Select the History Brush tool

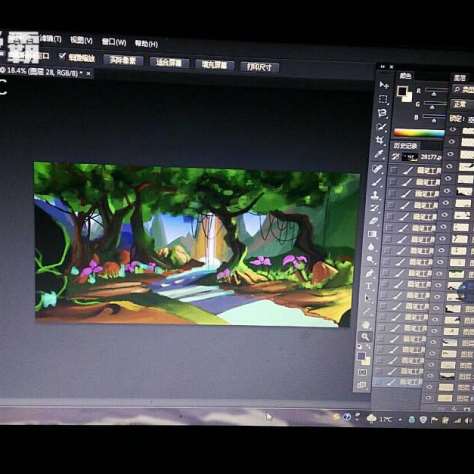coord(375,208)
